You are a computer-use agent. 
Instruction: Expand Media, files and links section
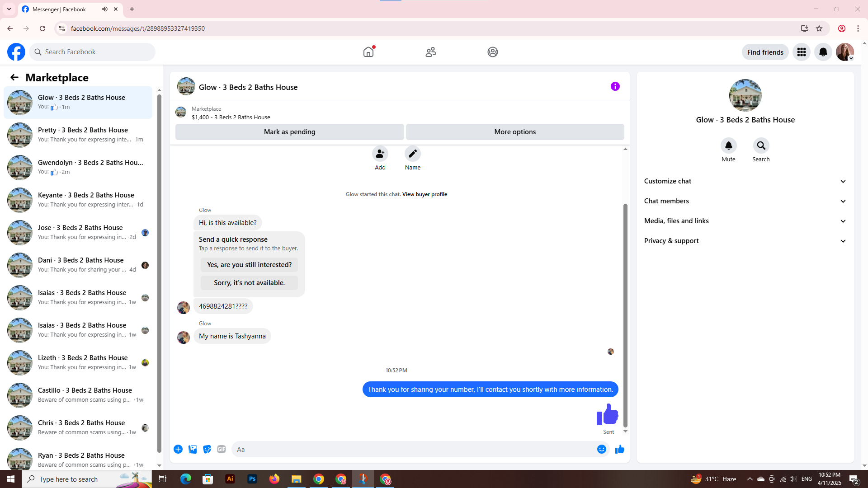tap(745, 221)
